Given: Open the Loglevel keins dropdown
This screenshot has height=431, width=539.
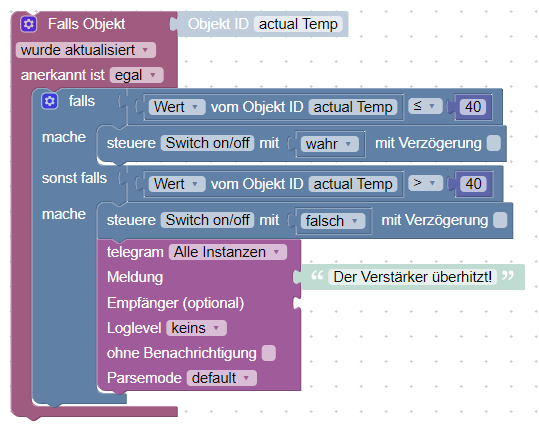Looking at the screenshot, I should click(197, 328).
